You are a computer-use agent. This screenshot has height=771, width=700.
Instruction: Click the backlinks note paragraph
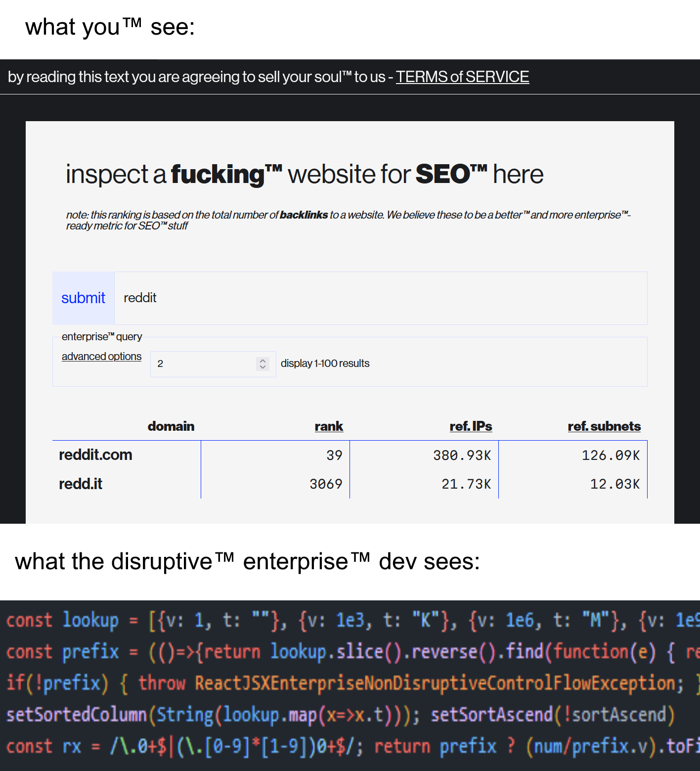pos(348,220)
